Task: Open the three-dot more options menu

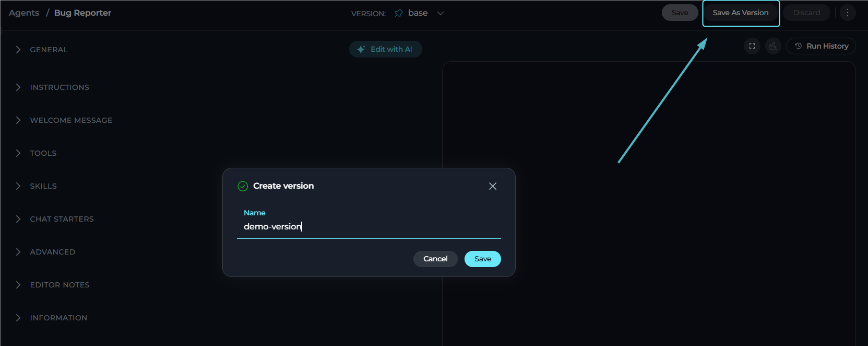Action: point(848,13)
